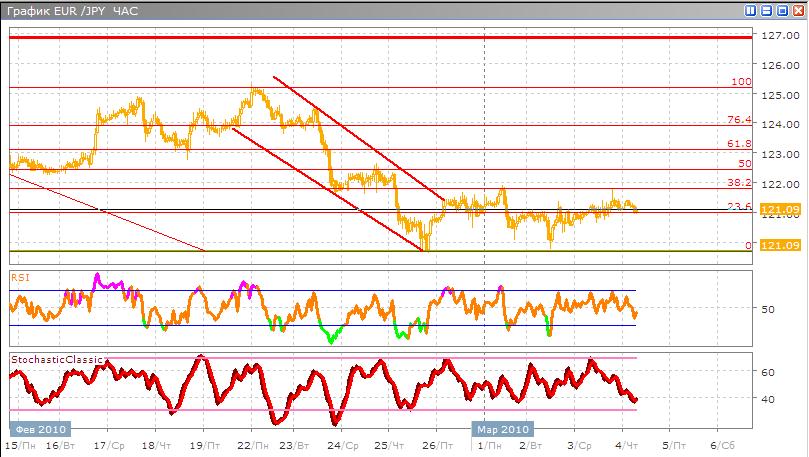
Task: Click the black 121.09 current price tag
Action: (x=778, y=210)
